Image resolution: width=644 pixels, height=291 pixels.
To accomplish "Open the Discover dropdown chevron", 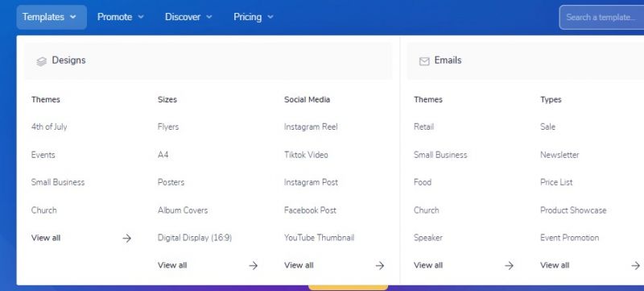I will (208, 17).
